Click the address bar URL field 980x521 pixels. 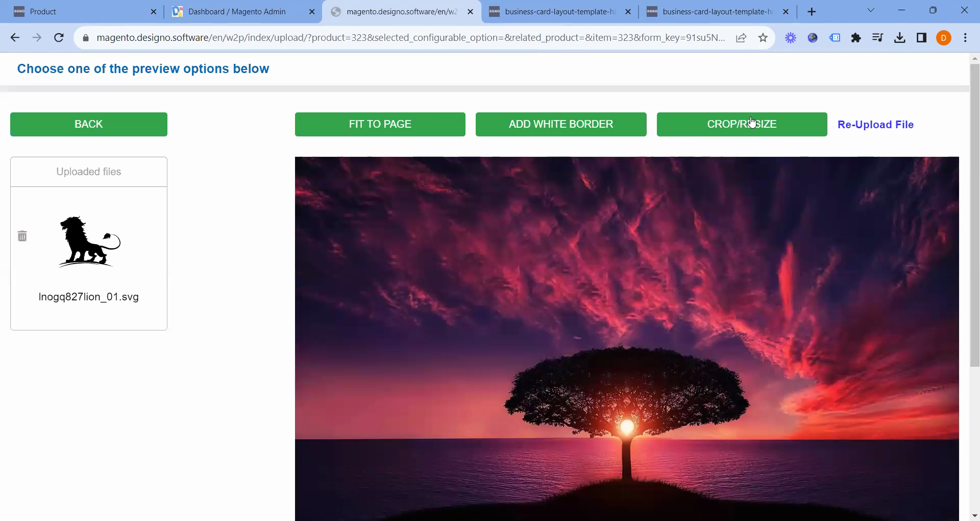tap(408, 37)
